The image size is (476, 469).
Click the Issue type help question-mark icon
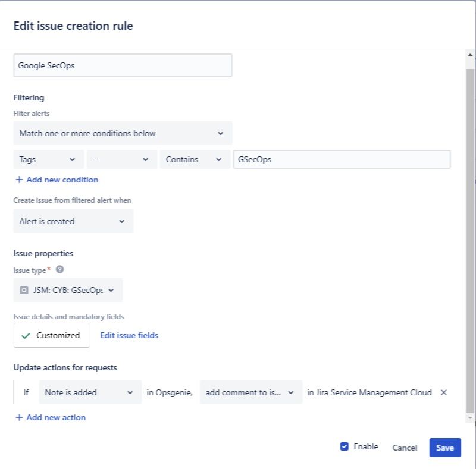pyautogui.click(x=60, y=269)
